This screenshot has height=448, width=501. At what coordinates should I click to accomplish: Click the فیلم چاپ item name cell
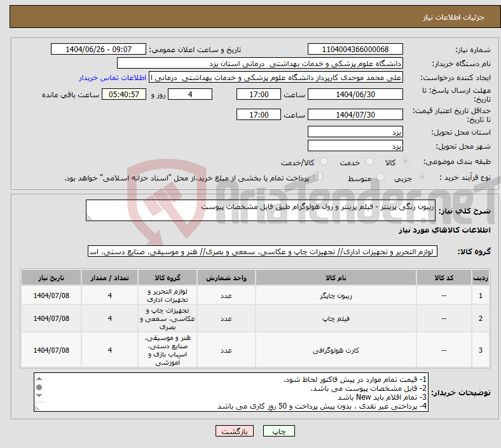(x=336, y=318)
